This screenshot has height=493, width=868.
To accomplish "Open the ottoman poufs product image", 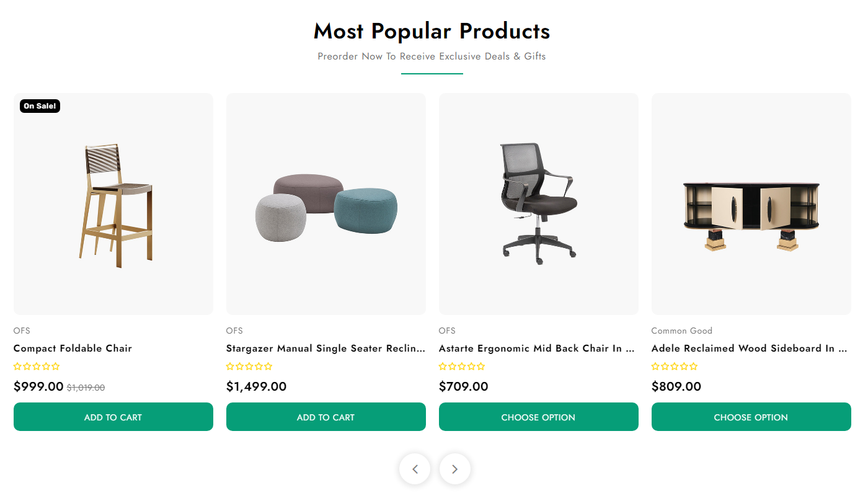I will tap(326, 205).
